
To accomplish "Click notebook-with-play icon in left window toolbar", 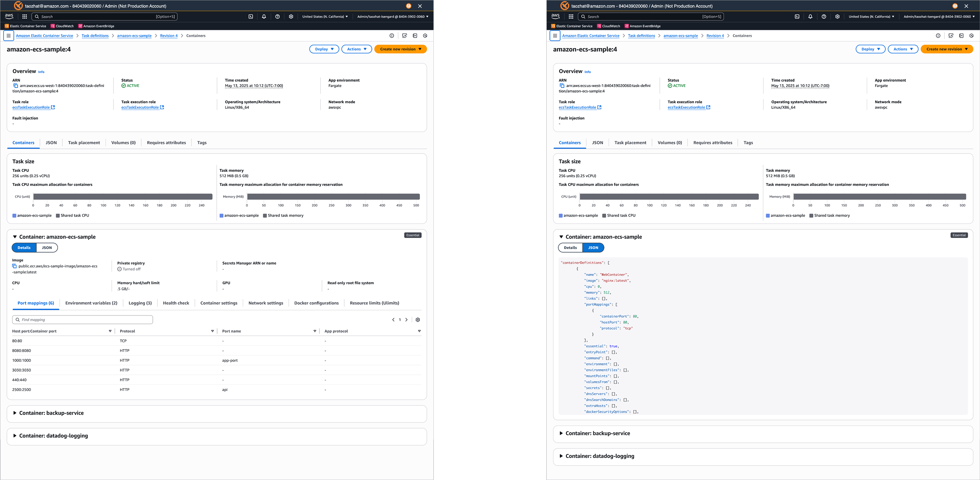I will [x=415, y=36].
